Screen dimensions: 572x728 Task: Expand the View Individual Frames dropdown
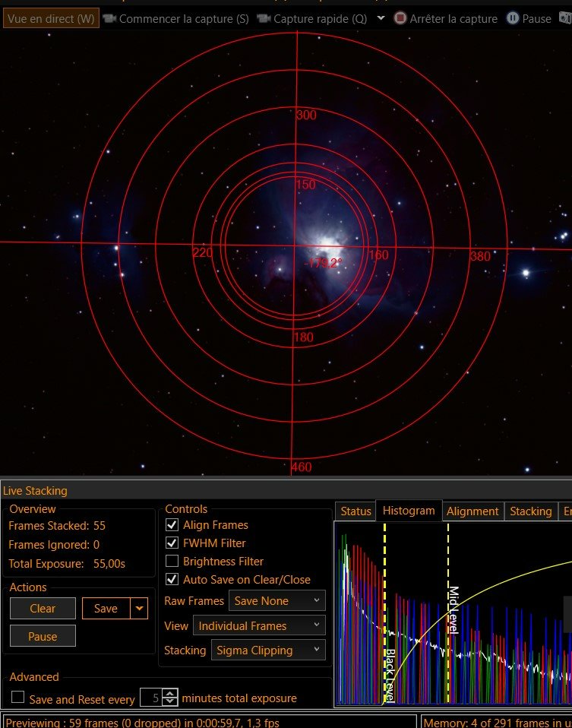click(258, 626)
